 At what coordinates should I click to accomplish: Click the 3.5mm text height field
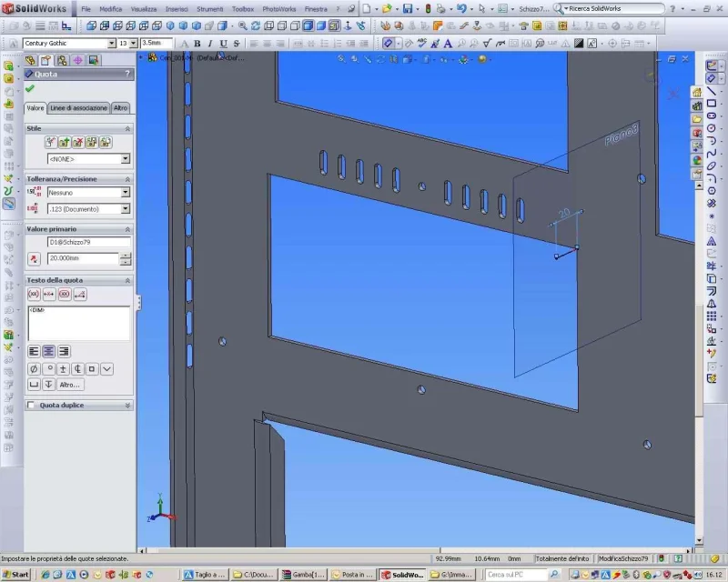point(156,43)
